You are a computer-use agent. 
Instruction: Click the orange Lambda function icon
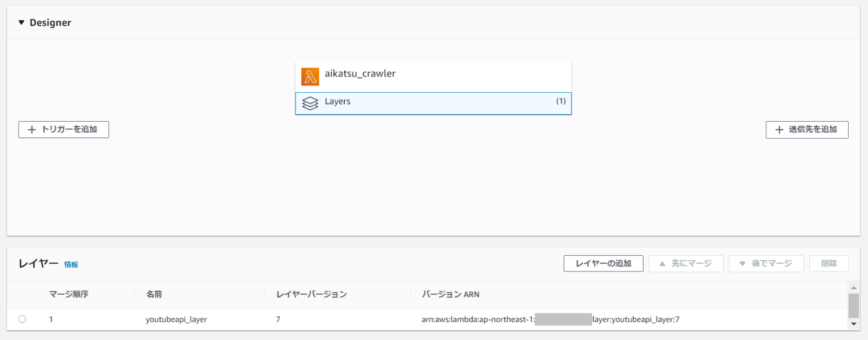click(x=310, y=76)
